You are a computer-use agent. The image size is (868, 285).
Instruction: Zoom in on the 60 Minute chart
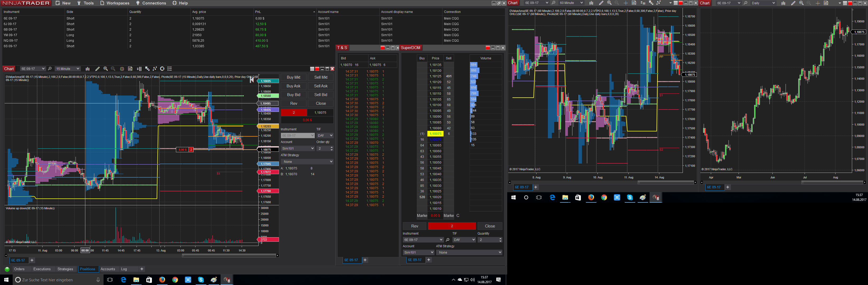click(x=609, y=3)
